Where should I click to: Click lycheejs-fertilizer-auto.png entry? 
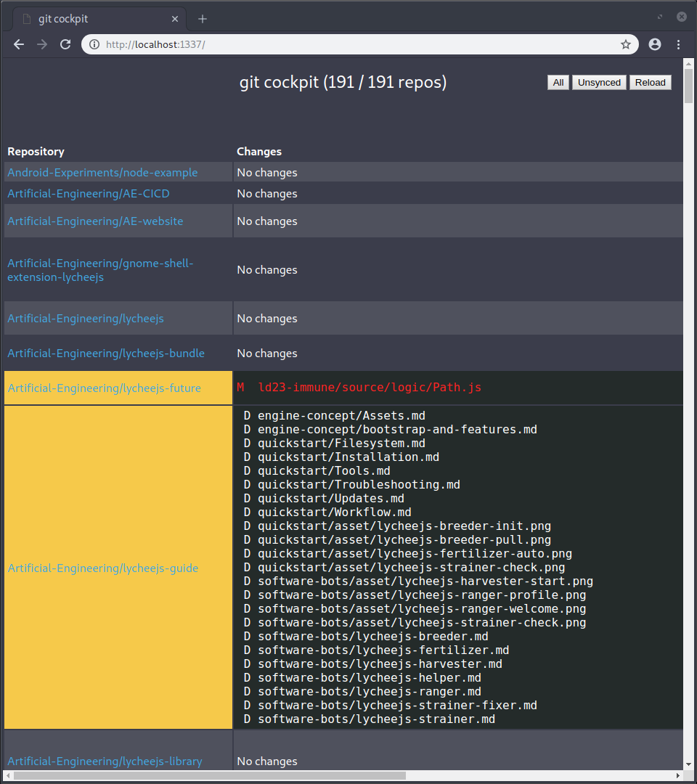(x=415, y=554)
